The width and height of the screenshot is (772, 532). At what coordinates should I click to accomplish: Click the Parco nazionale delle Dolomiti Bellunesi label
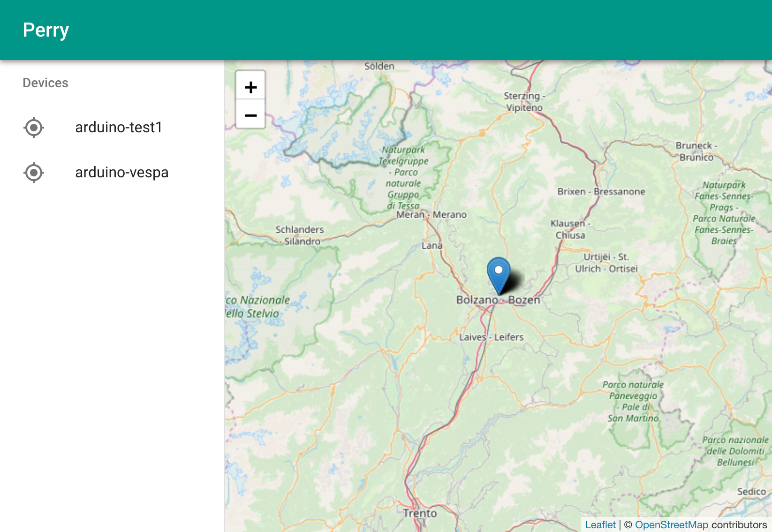pos(735,451)
